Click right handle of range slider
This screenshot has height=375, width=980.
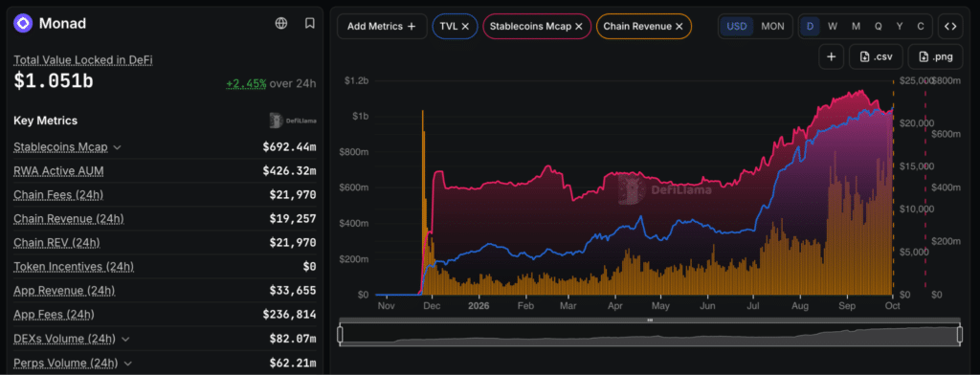[x=959, y=335]
